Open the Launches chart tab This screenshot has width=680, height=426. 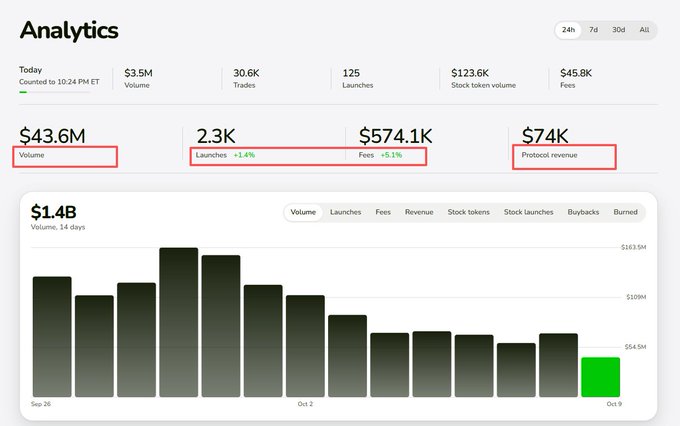[x=345, y=212]
